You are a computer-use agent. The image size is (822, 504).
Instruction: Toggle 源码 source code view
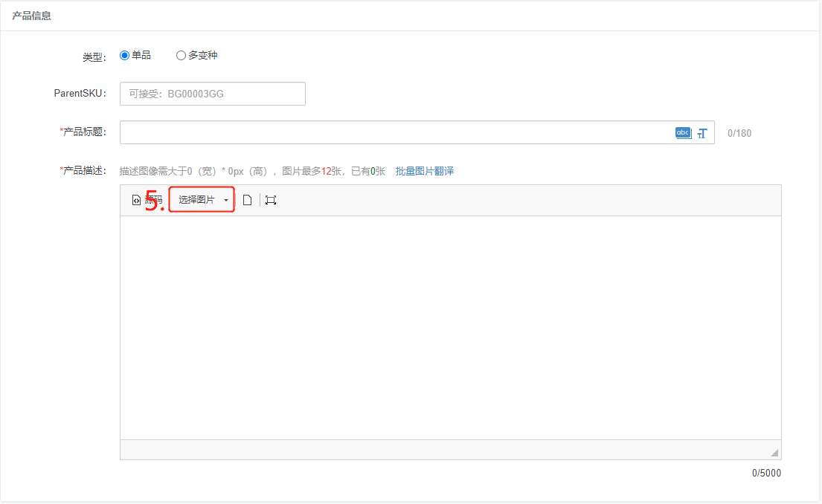coord(147,200)
